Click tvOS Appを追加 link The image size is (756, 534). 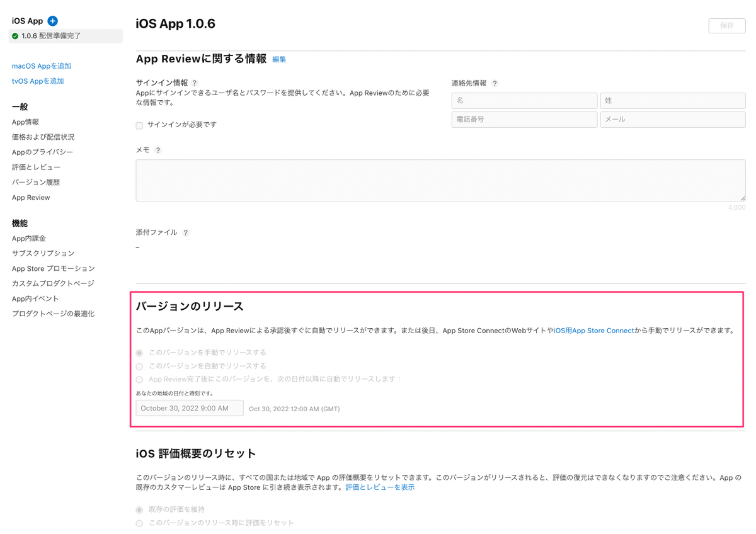38,81
